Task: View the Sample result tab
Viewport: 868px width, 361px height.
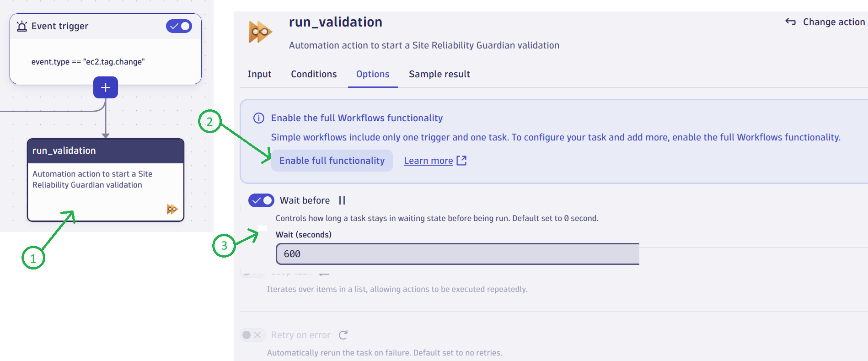Action: [439, 74]
